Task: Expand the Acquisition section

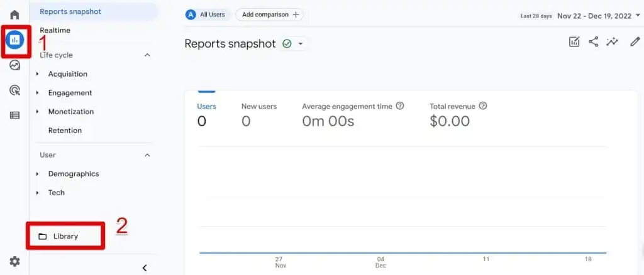Action: point(67,74)
